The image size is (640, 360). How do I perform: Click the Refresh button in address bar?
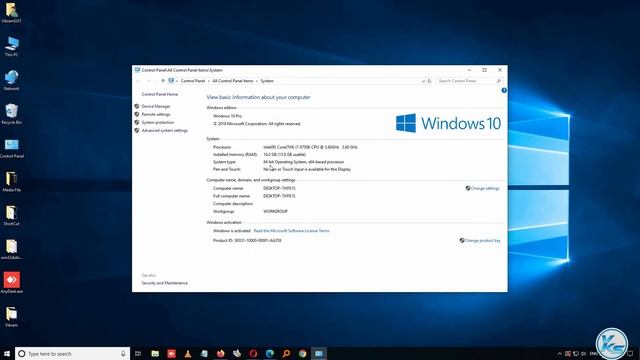tap(429, 81)
